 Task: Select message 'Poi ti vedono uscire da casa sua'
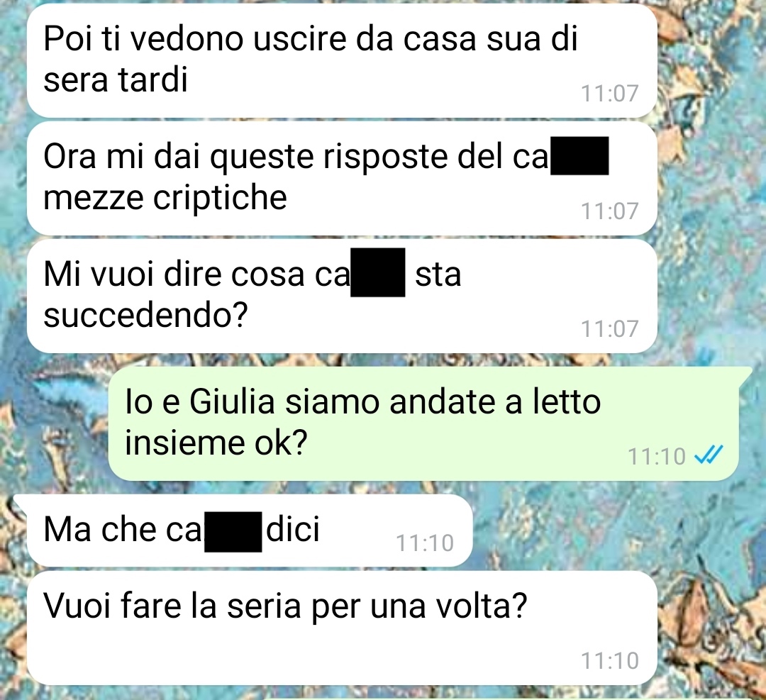coord(342,60)
